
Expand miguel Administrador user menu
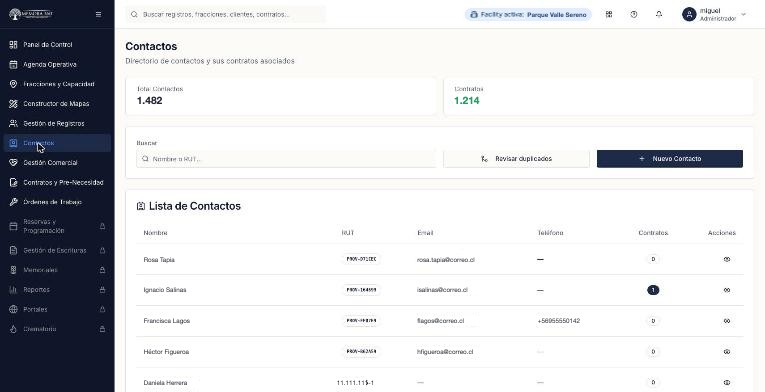715,15
